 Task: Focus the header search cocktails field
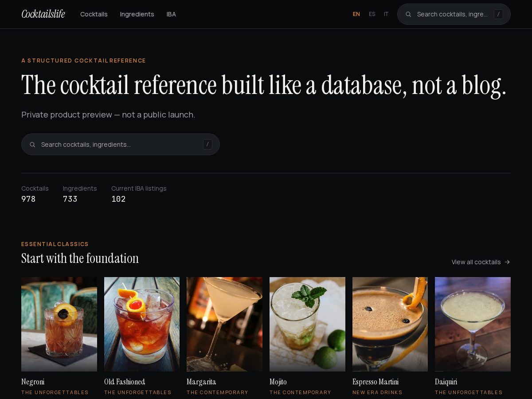pos(454,14)
